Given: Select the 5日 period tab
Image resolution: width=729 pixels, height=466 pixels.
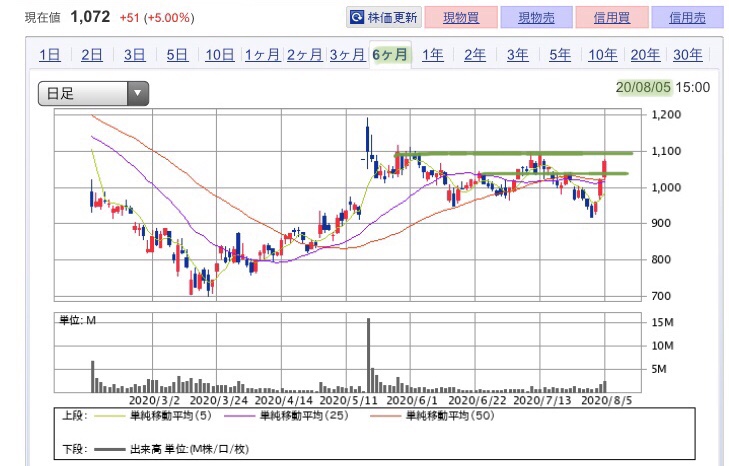Looking at the screenshot, I should tap(177, 55).
